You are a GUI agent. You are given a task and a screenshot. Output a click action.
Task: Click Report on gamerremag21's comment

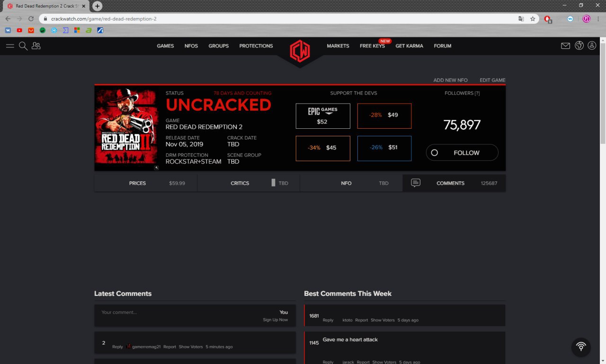pyautogui.click(x=169, y=347)
